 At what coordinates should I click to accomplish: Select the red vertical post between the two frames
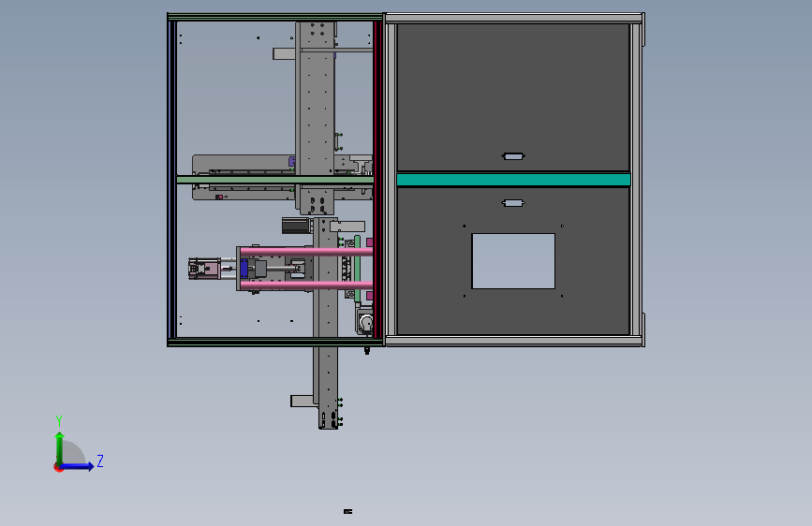tap(377, 179)
